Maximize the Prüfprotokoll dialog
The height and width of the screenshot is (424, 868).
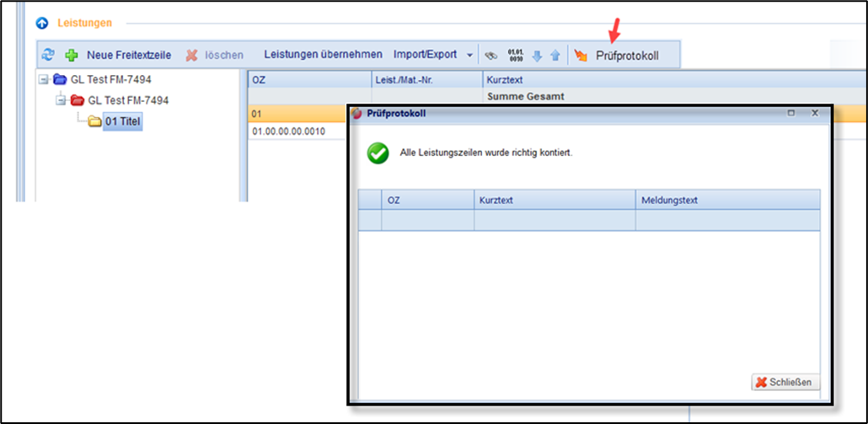click(x=790, y=113)
